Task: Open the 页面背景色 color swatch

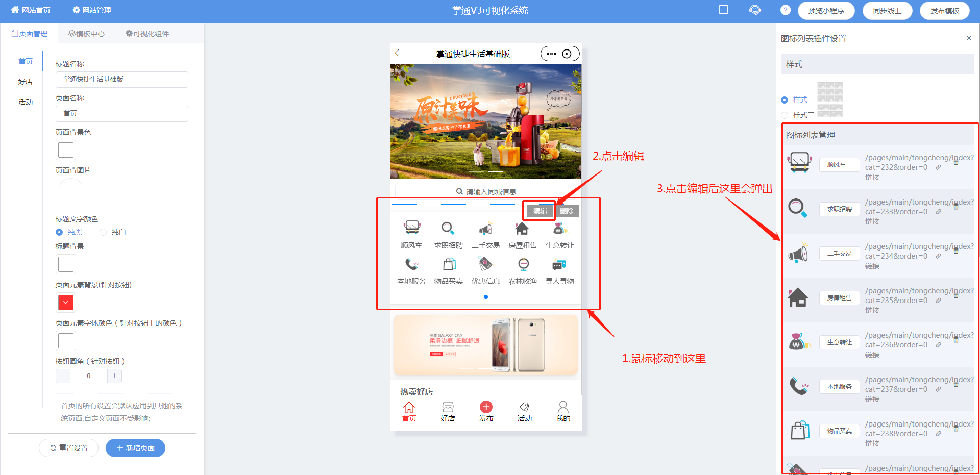Action: (66, 150)
